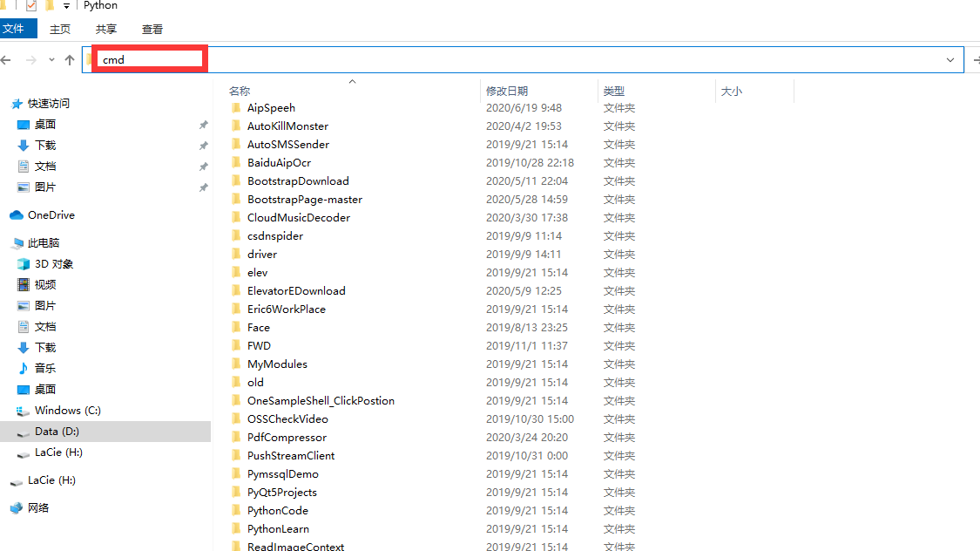The width and height of the screenshot is (980, 551).
Task: Click pin icon next to pinned 图片
Action: (204, 187)
